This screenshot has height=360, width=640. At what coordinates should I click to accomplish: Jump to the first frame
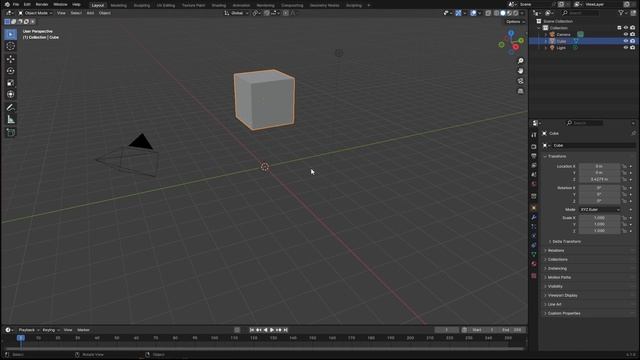tap(252, 330)
